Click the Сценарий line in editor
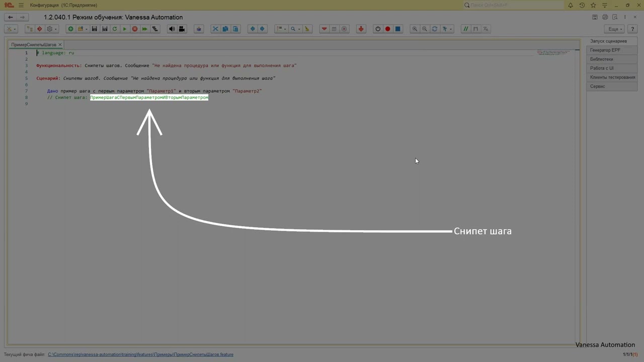The height and width of the screenshot is (362, 644). (x=155, y=78)
